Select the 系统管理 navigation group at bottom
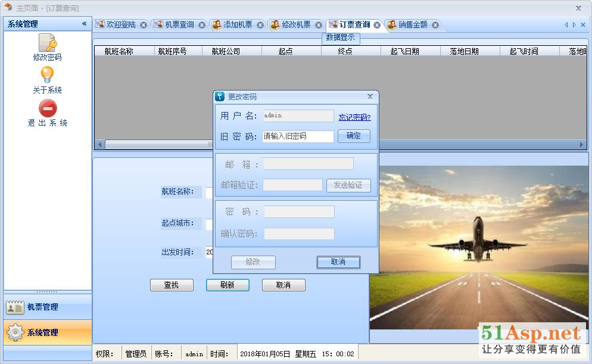The height and width of the screenshot is (364, 592). tap(48, 332)
